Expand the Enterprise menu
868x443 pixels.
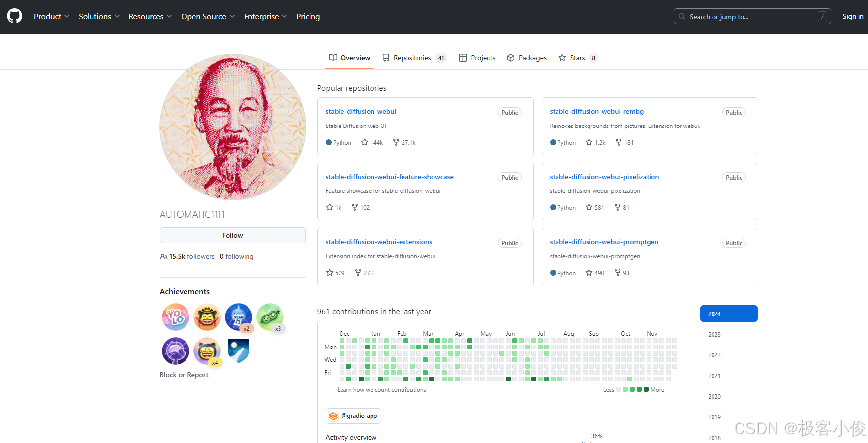click(265, 16)
